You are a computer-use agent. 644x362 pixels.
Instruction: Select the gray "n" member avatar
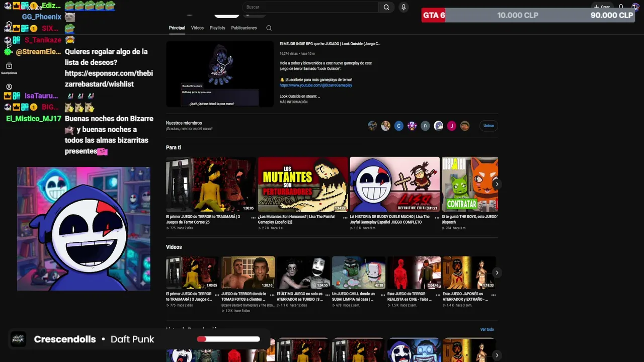tap(425, 126)
